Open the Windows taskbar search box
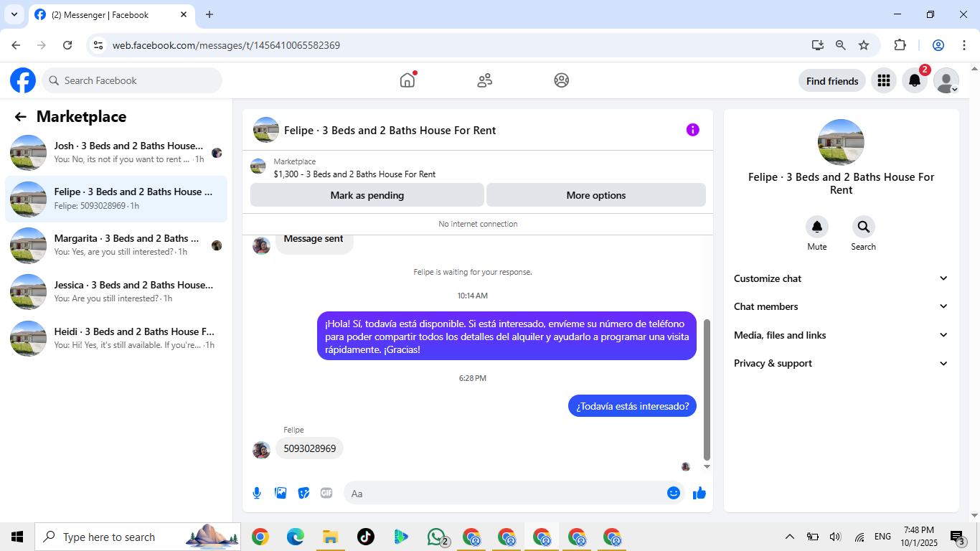Image resolution: width=980 pixels, height=551 pixels. 138,537
